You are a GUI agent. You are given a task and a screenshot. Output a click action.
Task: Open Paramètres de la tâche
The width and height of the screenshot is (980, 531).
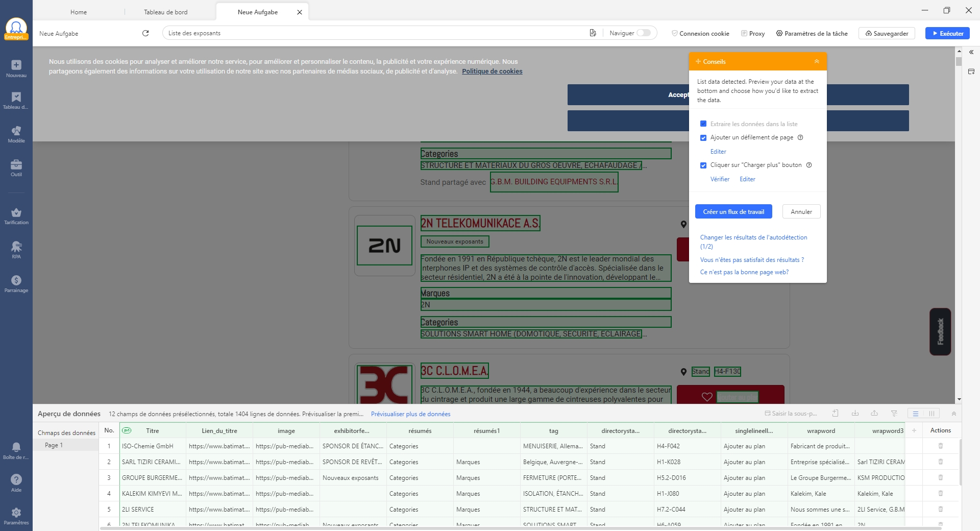click(812, 34)
